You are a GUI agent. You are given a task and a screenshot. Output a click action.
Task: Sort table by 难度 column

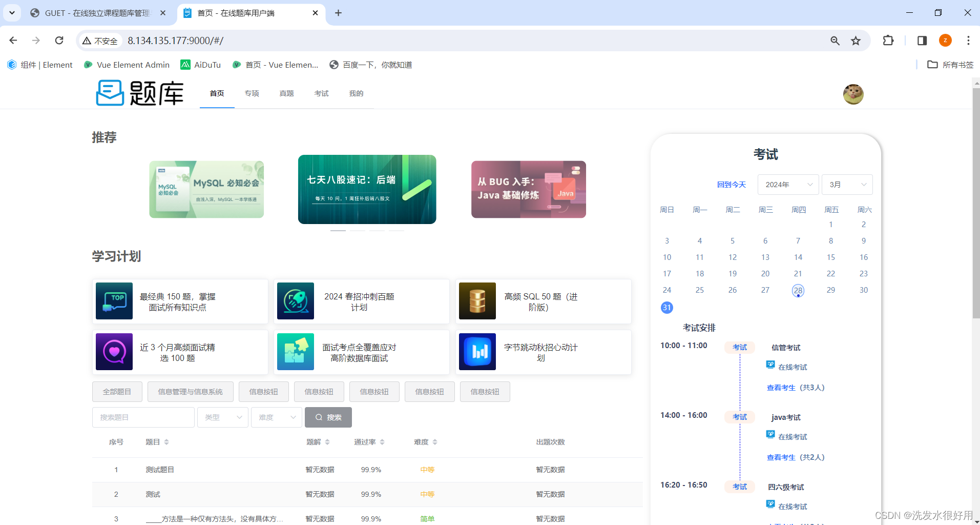pyautogui.click(x=435, y=442)
